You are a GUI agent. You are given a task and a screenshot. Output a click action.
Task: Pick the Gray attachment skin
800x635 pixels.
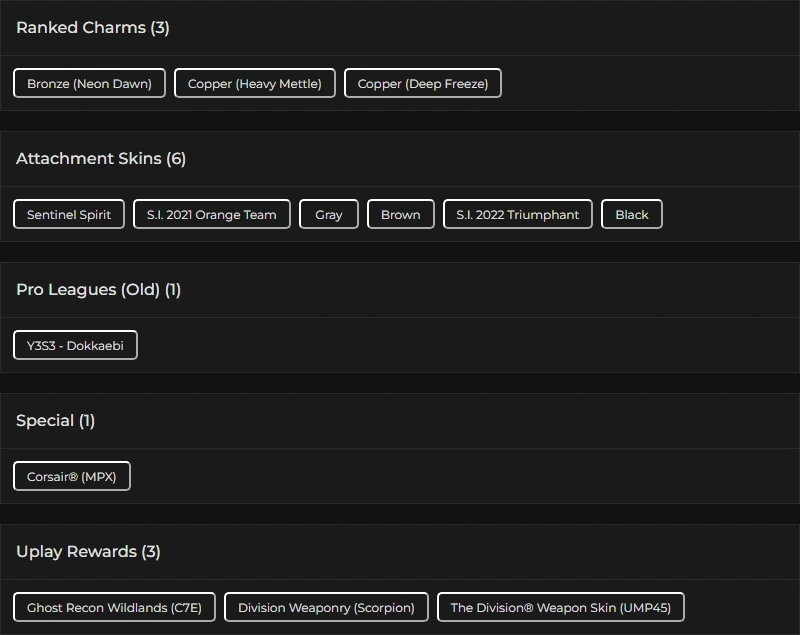coord(329,215)
